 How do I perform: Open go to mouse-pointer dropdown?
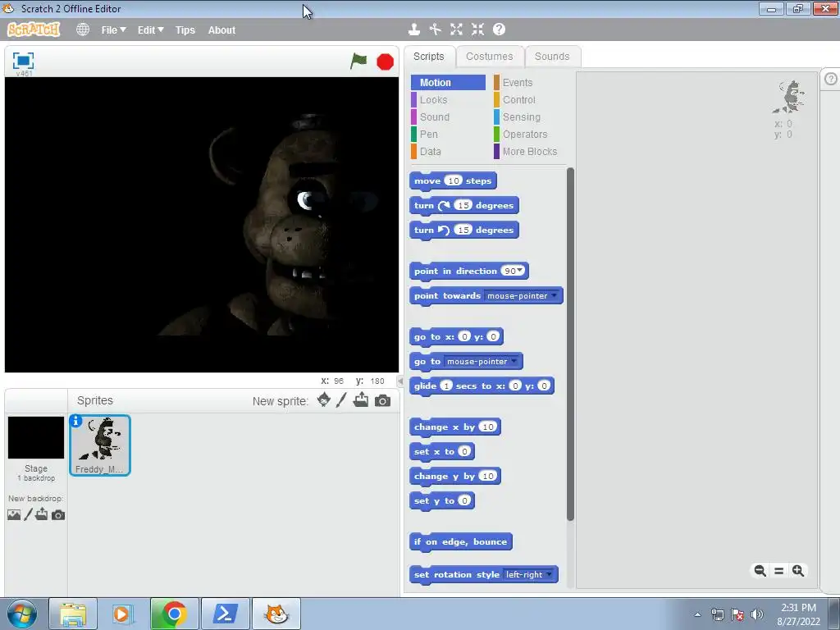[514, 361]
